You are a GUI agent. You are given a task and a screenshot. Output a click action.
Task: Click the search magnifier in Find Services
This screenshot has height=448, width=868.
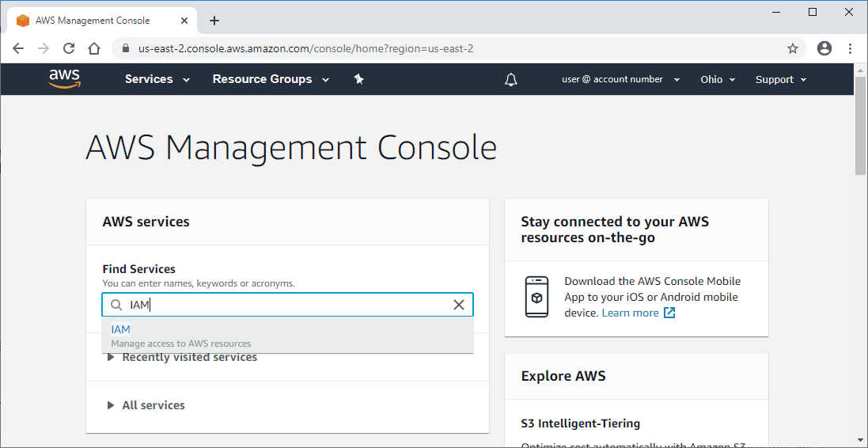tap(116, 305)
